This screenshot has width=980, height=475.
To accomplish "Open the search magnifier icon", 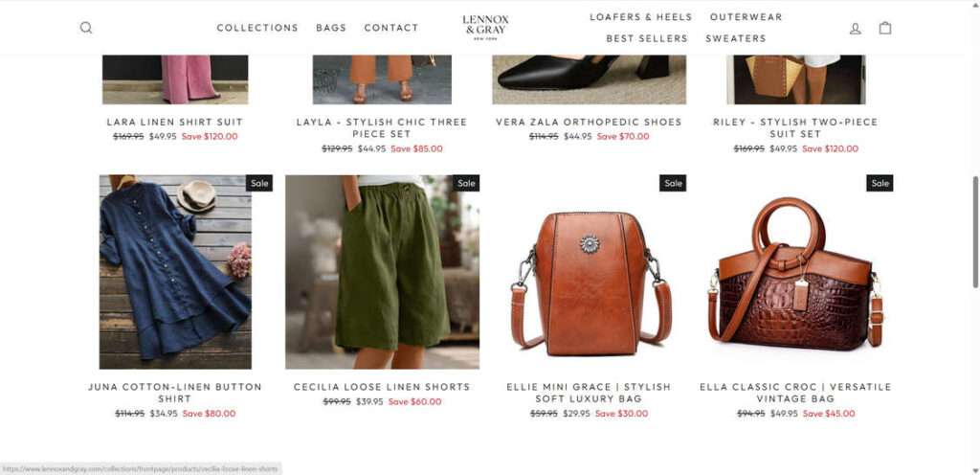I will point(86,28).
